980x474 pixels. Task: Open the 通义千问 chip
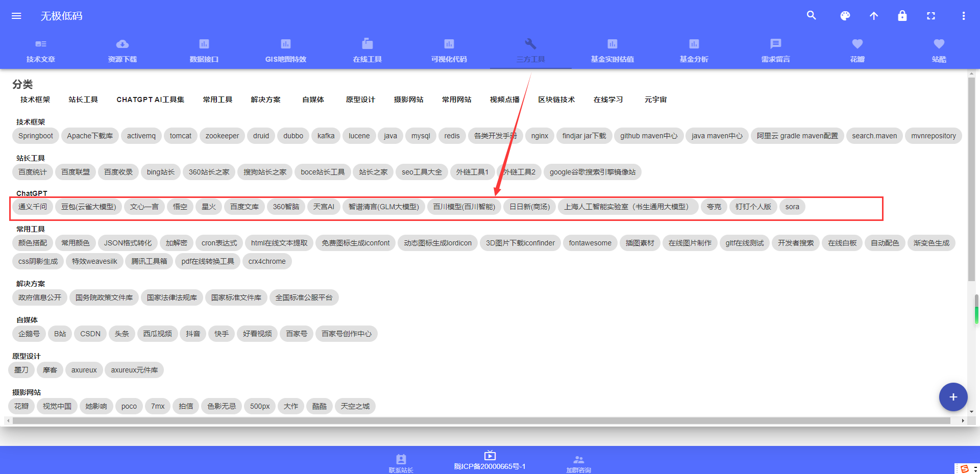coord(33,207)
